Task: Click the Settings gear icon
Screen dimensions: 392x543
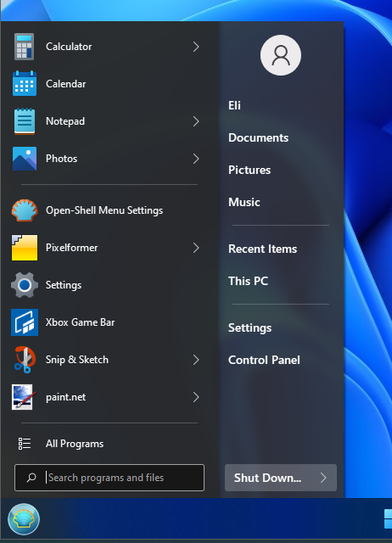Action: 25,285
